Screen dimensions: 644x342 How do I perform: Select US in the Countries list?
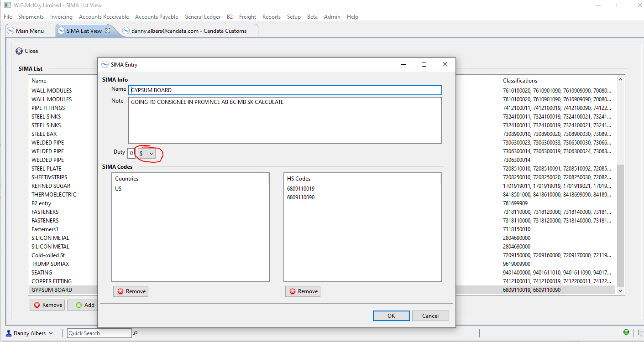pos(118,189)
